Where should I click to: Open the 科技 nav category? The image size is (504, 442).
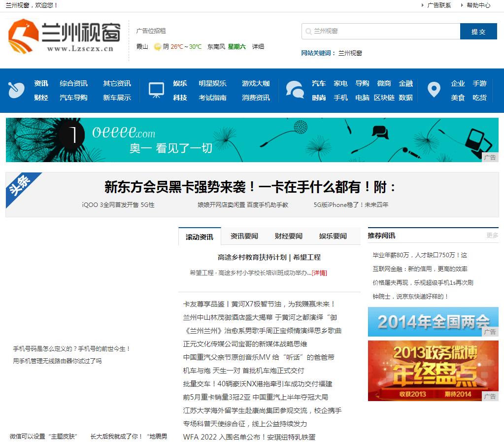coord(180,98)
